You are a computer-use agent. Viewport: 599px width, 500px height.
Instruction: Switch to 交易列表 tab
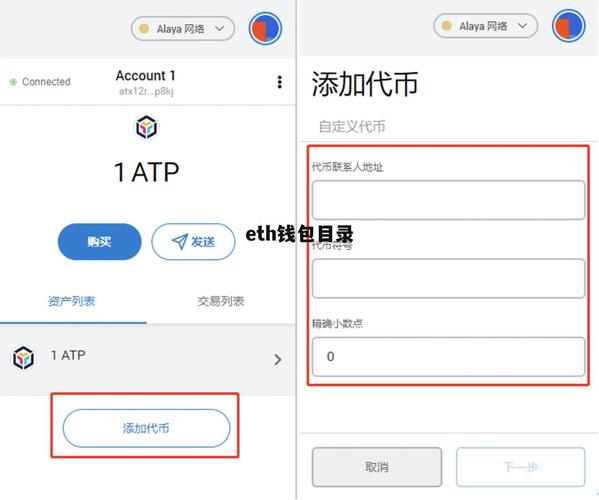click(x=221, y=301)
